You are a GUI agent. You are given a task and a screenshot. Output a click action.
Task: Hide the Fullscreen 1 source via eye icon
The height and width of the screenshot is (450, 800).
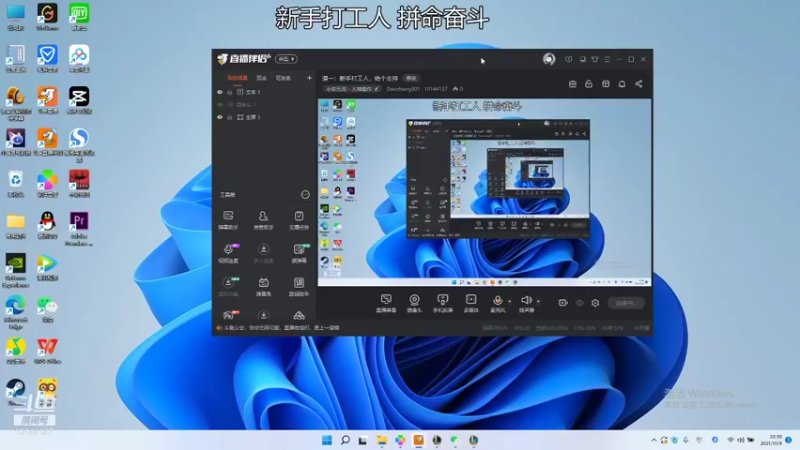220,117
